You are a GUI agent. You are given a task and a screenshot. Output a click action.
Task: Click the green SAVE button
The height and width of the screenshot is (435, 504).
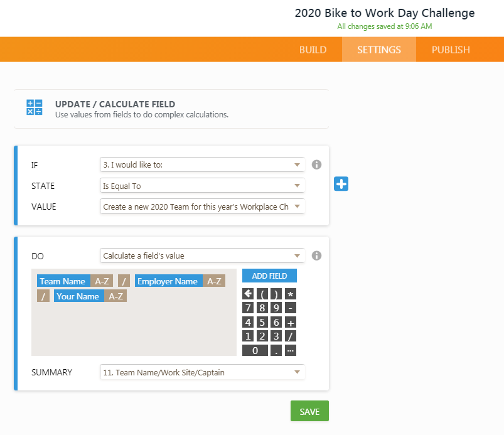point(309,411)
